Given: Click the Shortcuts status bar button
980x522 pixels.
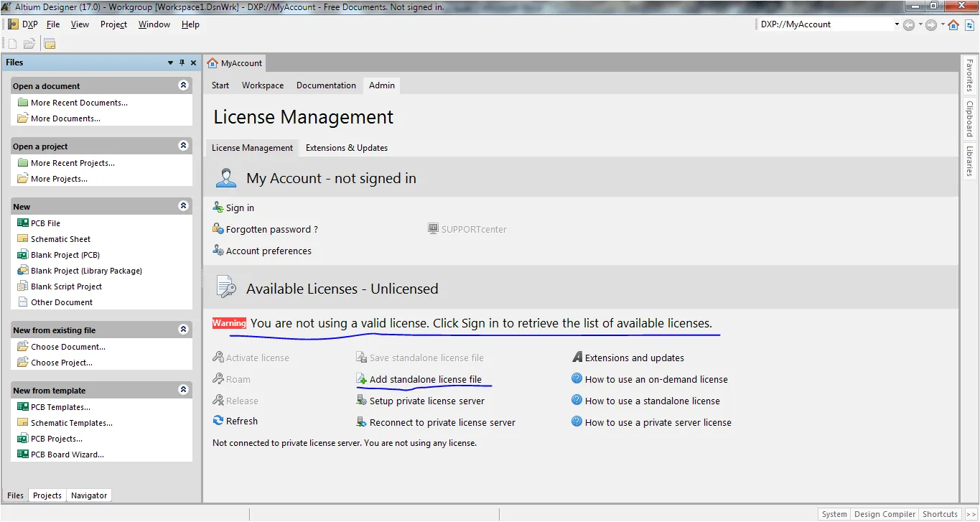Looking at the screenshot, I should (x=940, y=514).
